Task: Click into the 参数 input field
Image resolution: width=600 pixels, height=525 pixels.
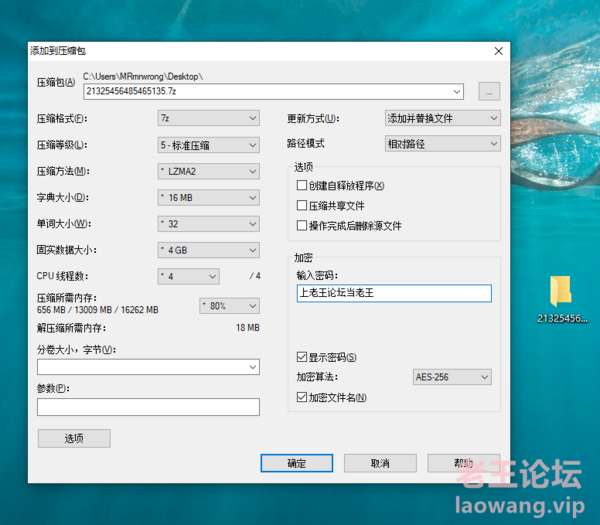Action: click(x=148, y=407)
